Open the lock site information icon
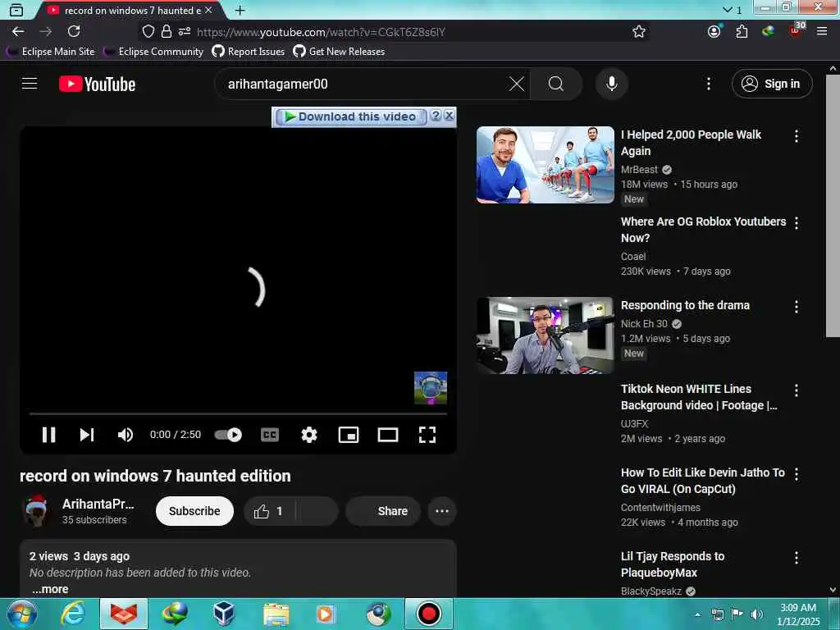 tap(166, 32)
